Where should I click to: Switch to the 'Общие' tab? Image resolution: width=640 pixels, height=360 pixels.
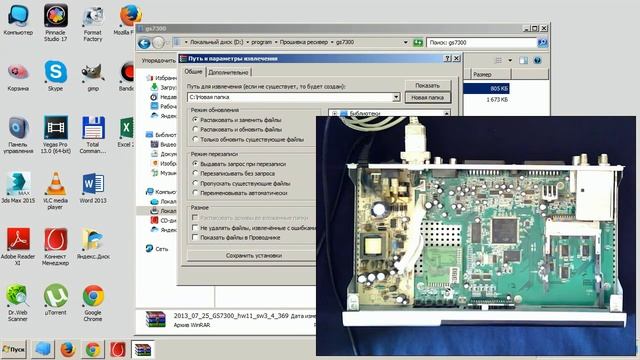click(x=193, y=71)
